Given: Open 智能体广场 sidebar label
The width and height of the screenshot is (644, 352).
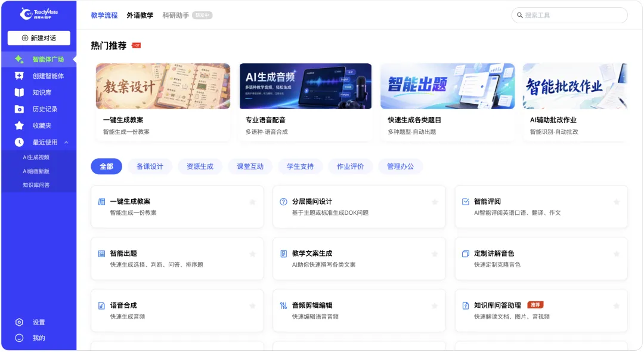Looking at the screenshot, I should click(48, 59).
